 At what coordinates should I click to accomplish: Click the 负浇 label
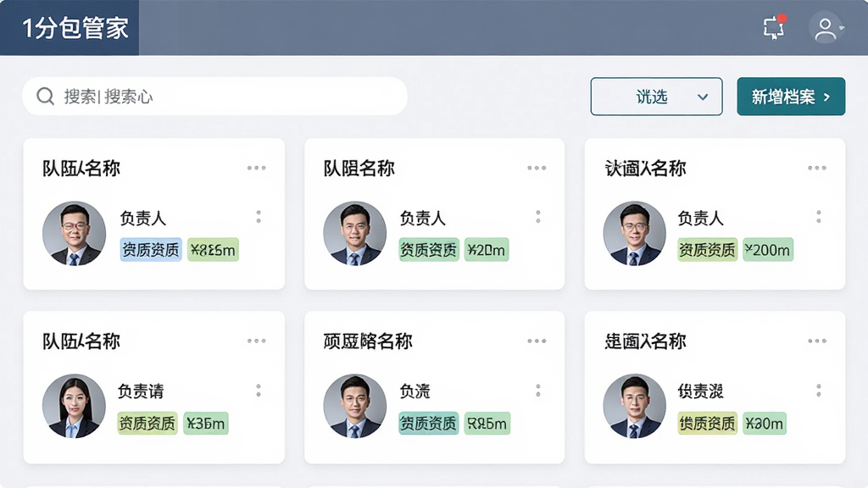click(x=415, y=391)
